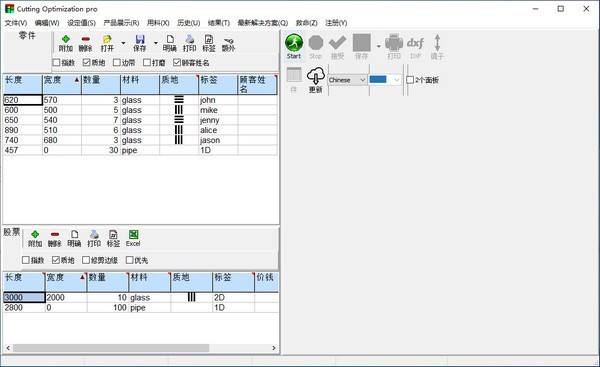The image size is (600, 367).
Task: Click the green 附加 add icon in parts toolbar
Action: (66, 39)
